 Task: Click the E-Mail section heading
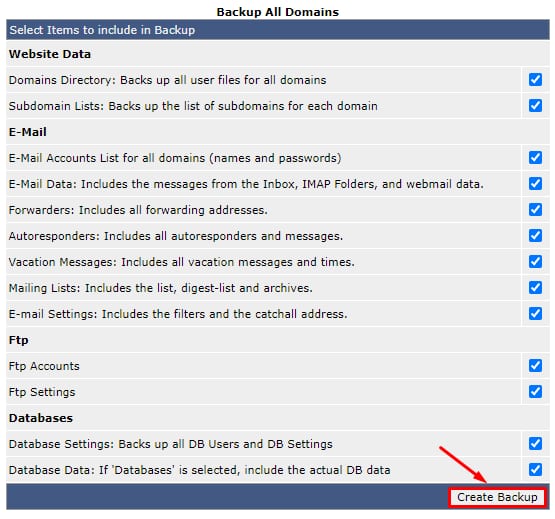coord(28,132)
